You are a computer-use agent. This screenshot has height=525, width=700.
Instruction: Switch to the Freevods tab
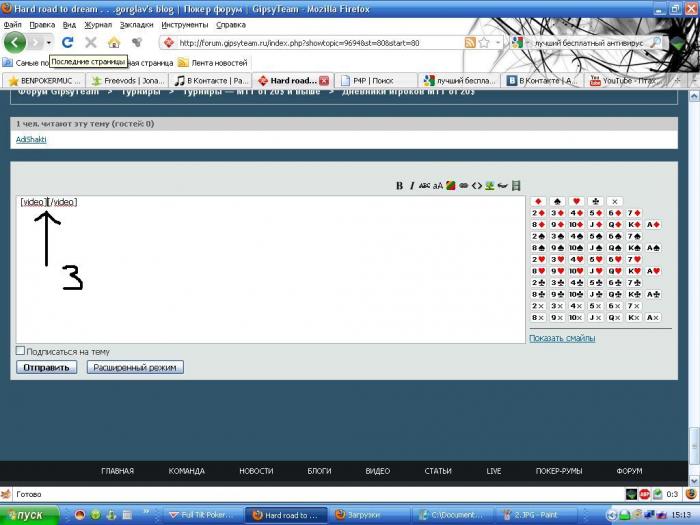coord(128,81)
